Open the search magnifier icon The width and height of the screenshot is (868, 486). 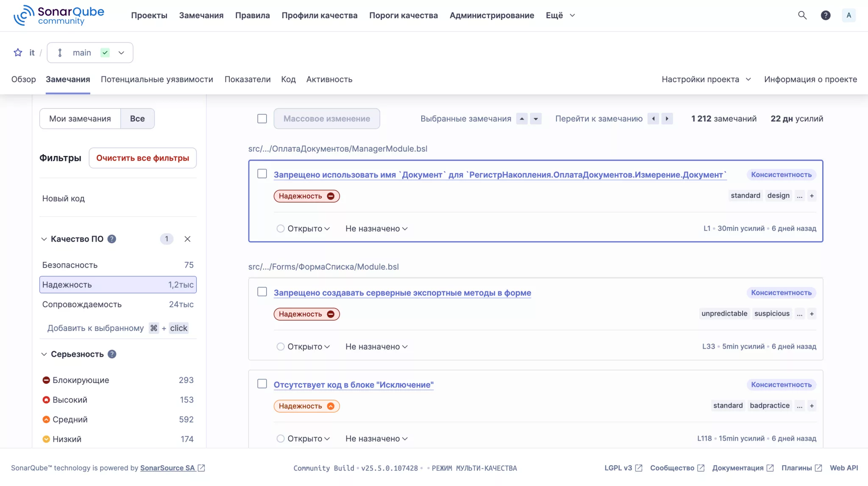click(802, 15)
